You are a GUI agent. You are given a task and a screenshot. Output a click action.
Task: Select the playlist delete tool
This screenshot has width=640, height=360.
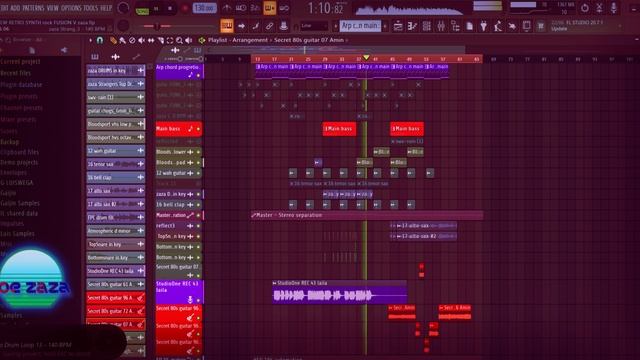132,40
